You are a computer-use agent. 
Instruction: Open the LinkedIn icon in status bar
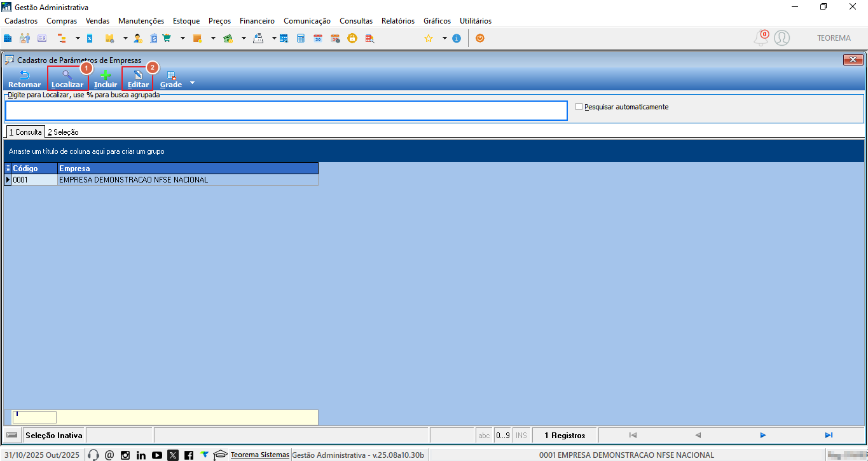coord(141,455)
